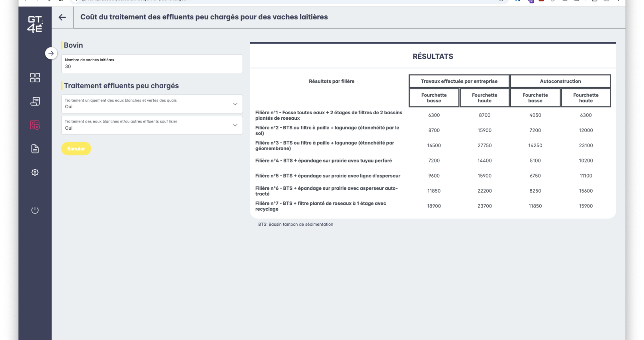Select the Autoconstruction column header
The image size is (644, 340).
[560, 81]
